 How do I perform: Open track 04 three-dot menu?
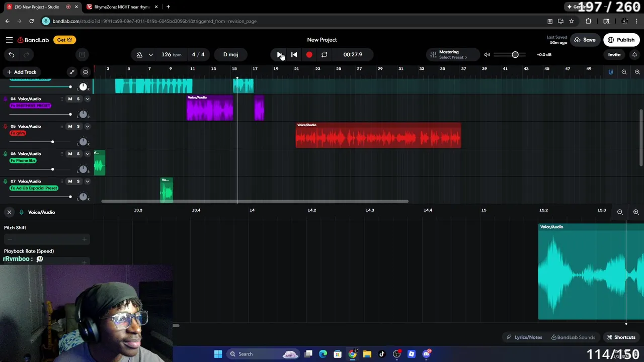click(x=62, y=99)
